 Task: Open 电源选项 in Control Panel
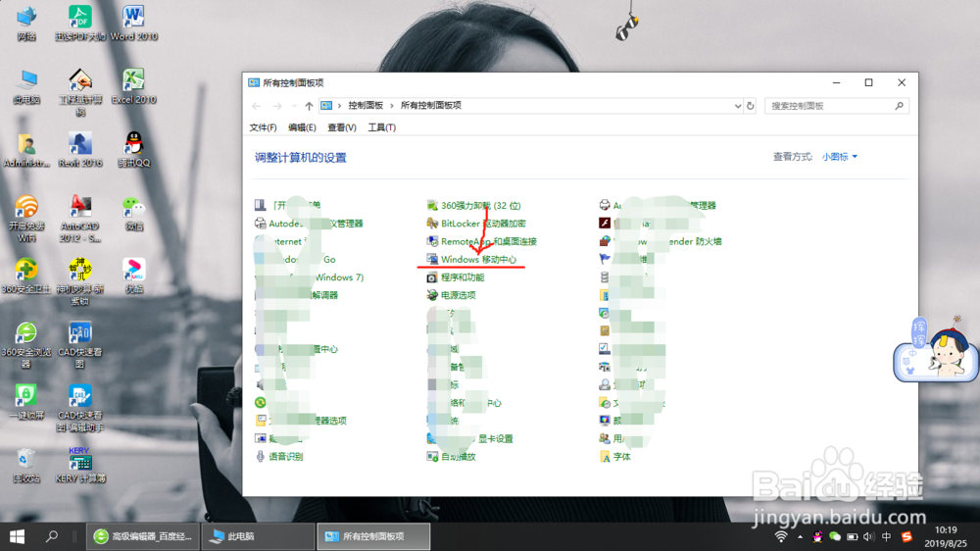coord(451,295)
